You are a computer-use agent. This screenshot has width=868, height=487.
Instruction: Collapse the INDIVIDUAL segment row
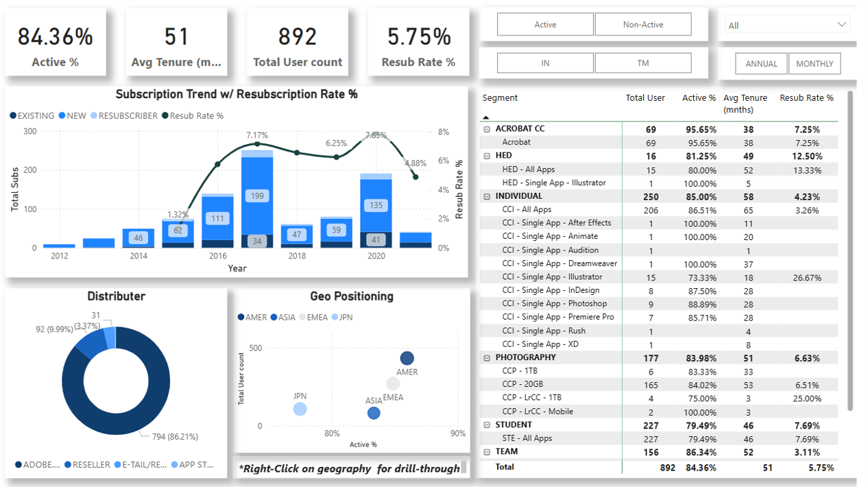(487, 196)
